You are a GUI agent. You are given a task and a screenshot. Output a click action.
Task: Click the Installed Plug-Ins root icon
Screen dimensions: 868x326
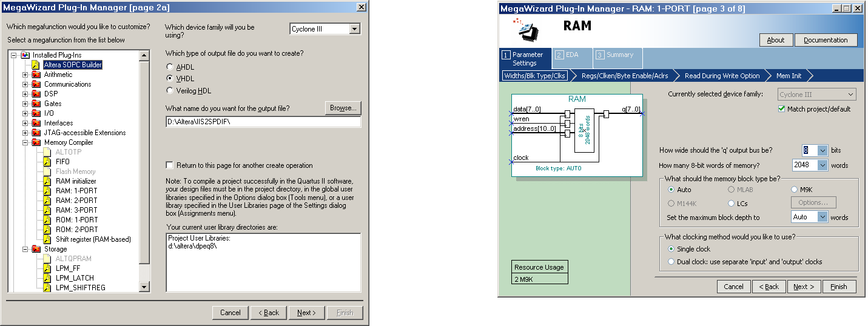[25, 55]
